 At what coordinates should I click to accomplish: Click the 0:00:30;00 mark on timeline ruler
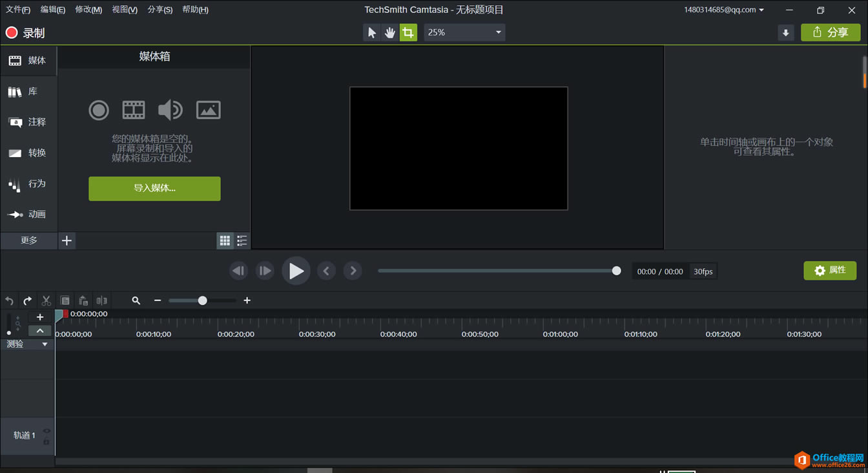coord(317,334)
